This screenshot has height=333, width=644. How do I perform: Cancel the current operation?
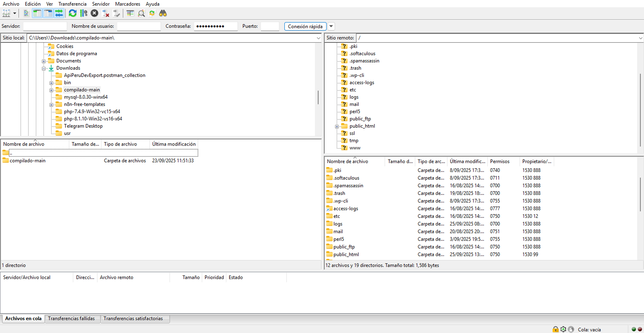94,13
